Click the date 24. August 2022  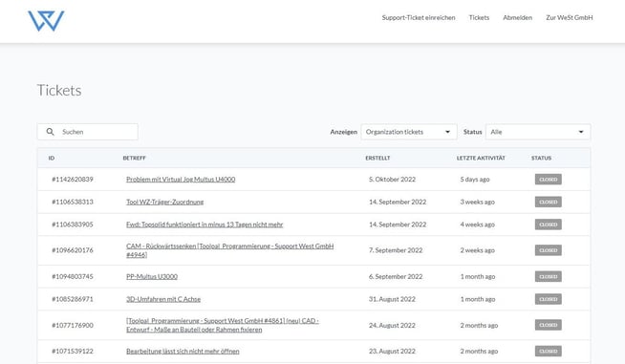pos(392,326)
